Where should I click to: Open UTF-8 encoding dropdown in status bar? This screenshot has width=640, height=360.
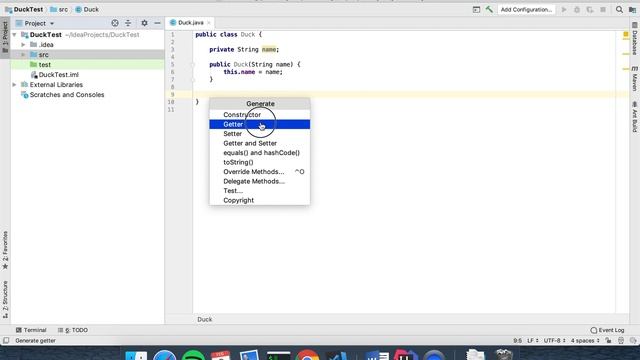[555, 340]
